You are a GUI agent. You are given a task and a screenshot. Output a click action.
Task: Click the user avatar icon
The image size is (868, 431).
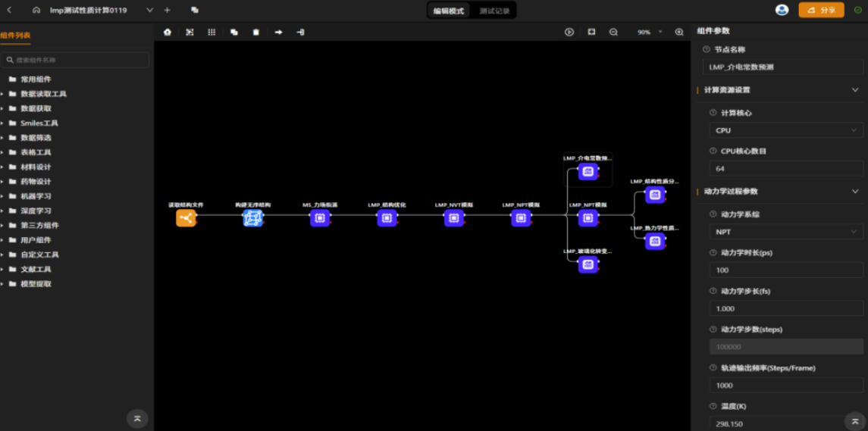point(782,10)
